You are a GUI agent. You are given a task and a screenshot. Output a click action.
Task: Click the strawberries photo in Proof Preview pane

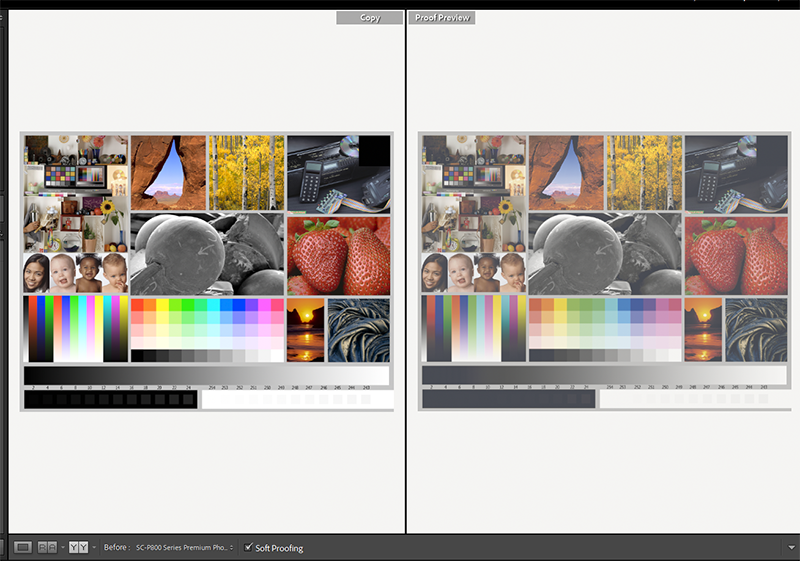click(x=736, y=254)
